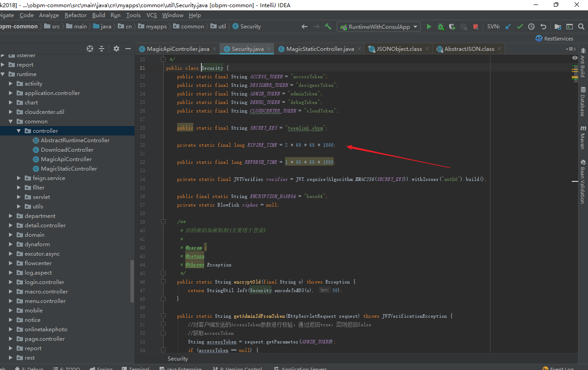Switch to AbstractJSON.class tab

[x=469, y=49]
